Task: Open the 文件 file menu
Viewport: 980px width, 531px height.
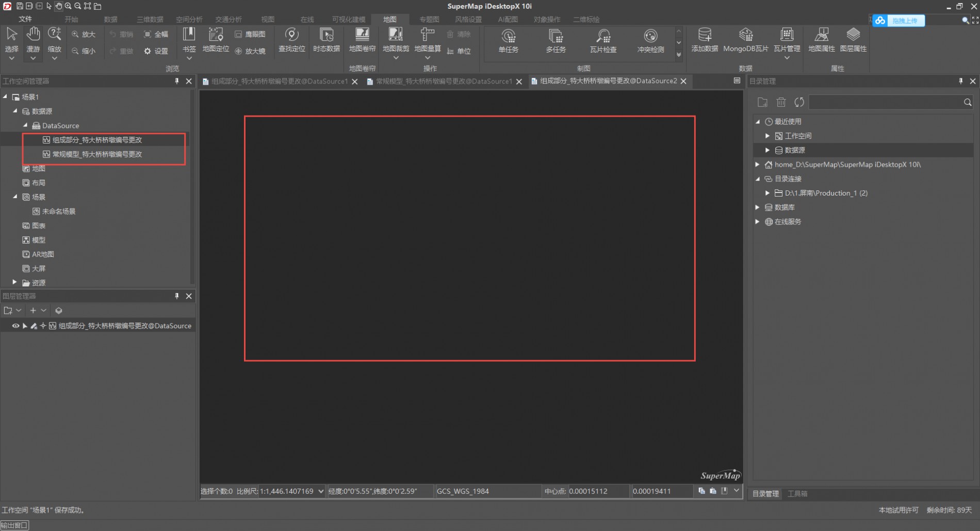Action: (x=25, y=19)
